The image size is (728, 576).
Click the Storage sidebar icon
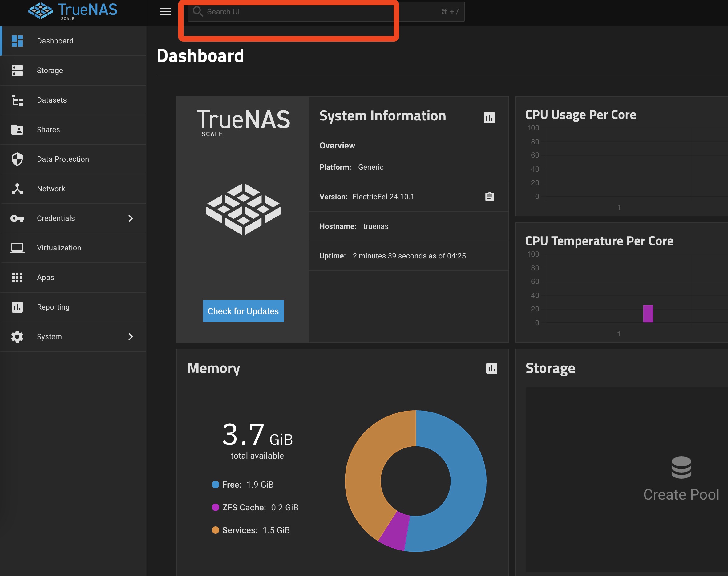click(17, 71)
